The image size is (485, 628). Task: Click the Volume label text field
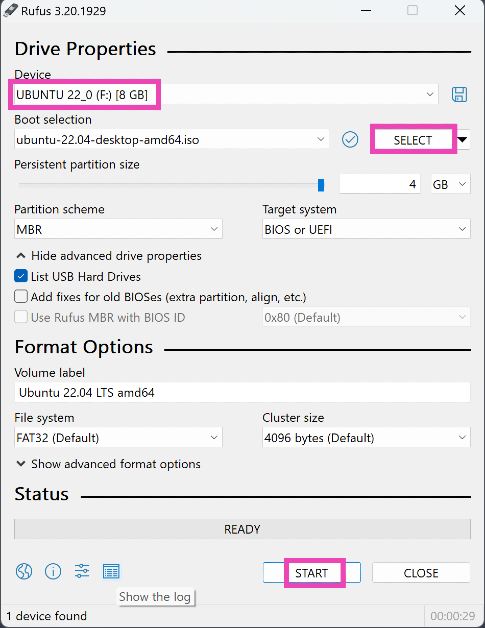tap(242, 392)
